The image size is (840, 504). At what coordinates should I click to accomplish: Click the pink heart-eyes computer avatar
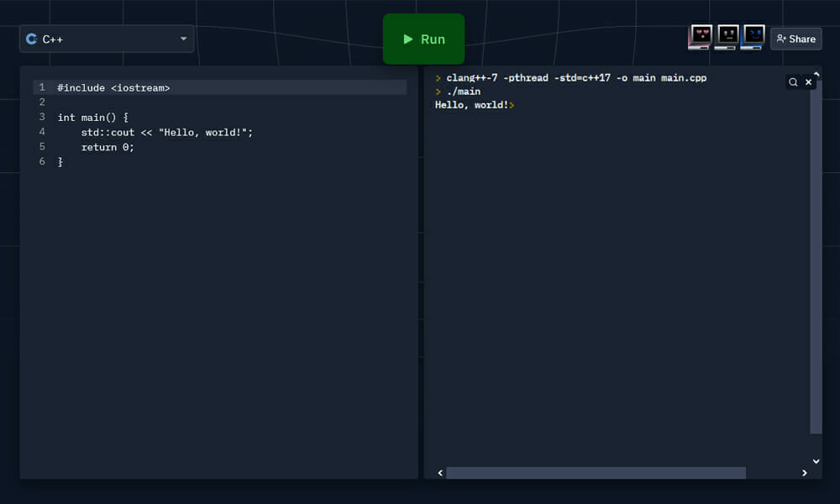(700, 37)
